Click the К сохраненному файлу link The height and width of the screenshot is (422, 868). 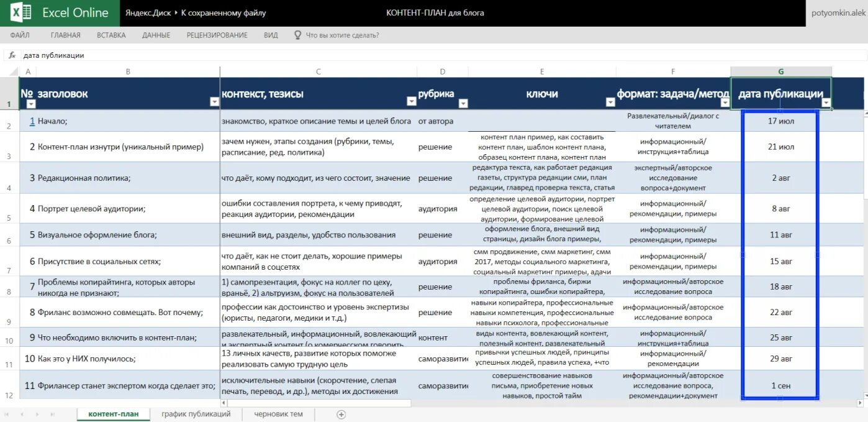pos(224,12)
